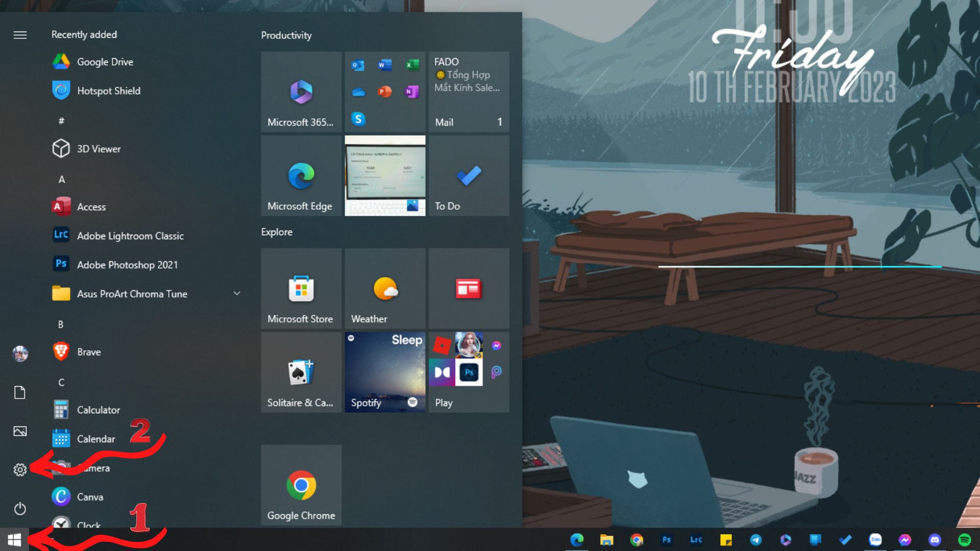Open the Google Chrome tile
The height and width of the screenshot is (551, 980).
(301, 485)
